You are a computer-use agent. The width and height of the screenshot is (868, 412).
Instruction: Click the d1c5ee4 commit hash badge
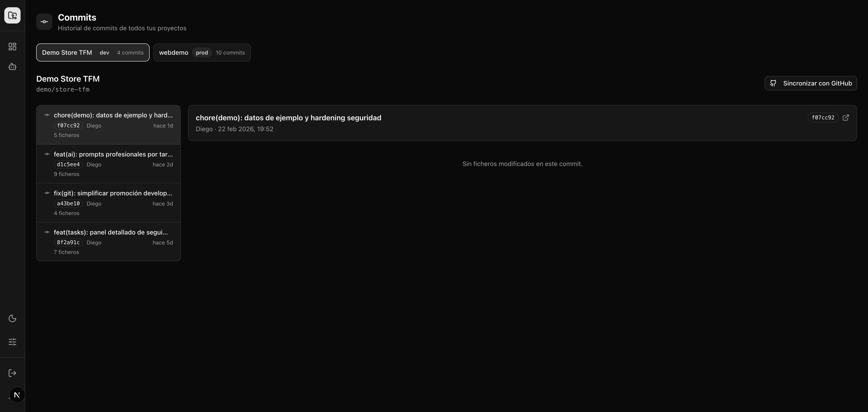point(68,165)
